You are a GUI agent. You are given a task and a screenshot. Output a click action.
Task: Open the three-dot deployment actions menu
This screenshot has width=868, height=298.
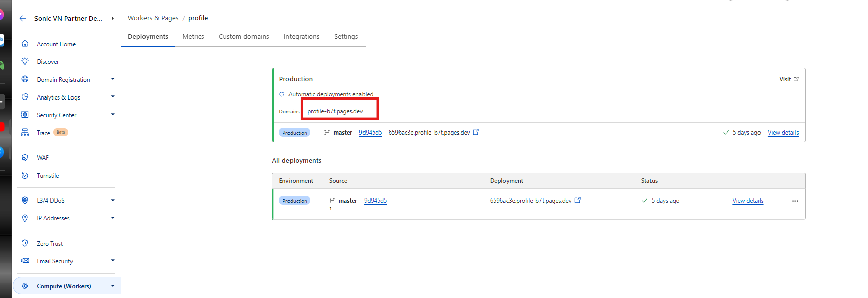795,201
